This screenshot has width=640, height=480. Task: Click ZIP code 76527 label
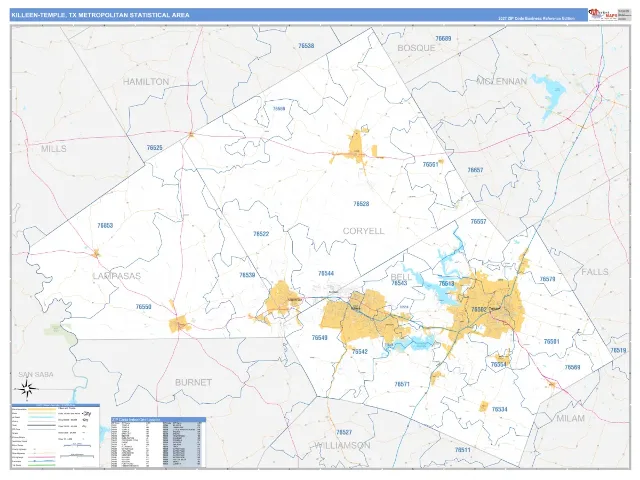coord(344,432)
